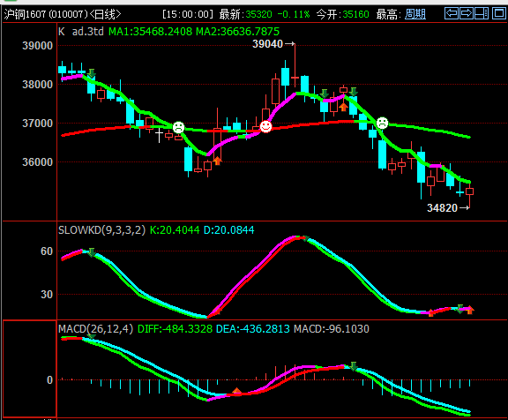This screenshot has height=420, width=508.
Task: Click the right arrow forward icon
Action: point(467,13)
